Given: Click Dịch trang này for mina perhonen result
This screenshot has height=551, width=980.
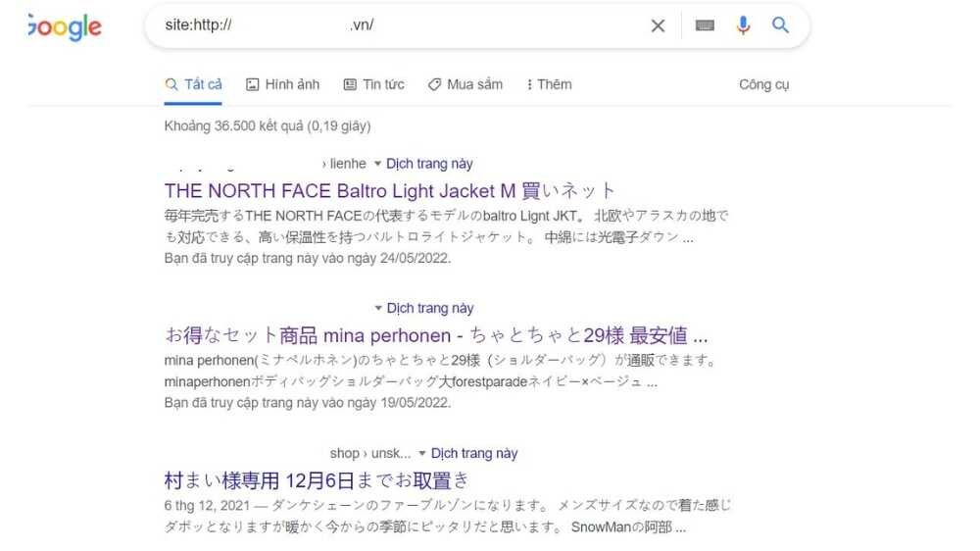Looking at the screenshot, I should click(x=430, y=308).
